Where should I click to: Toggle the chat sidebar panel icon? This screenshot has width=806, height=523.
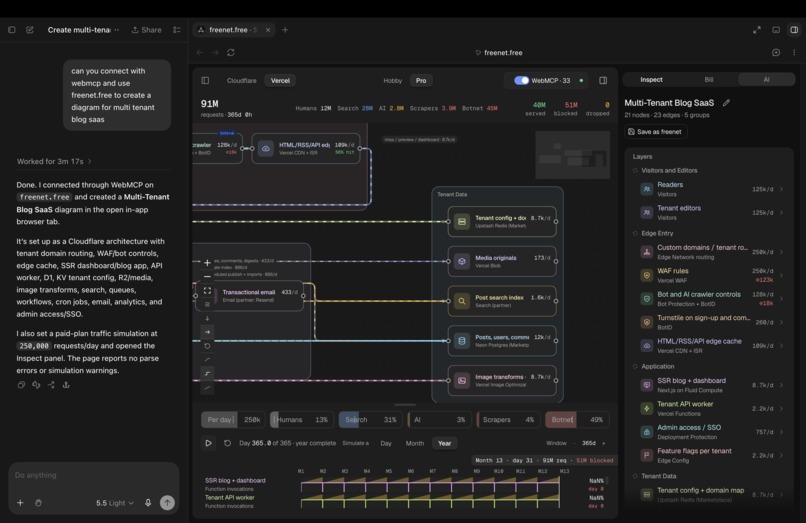coord(11,30)
